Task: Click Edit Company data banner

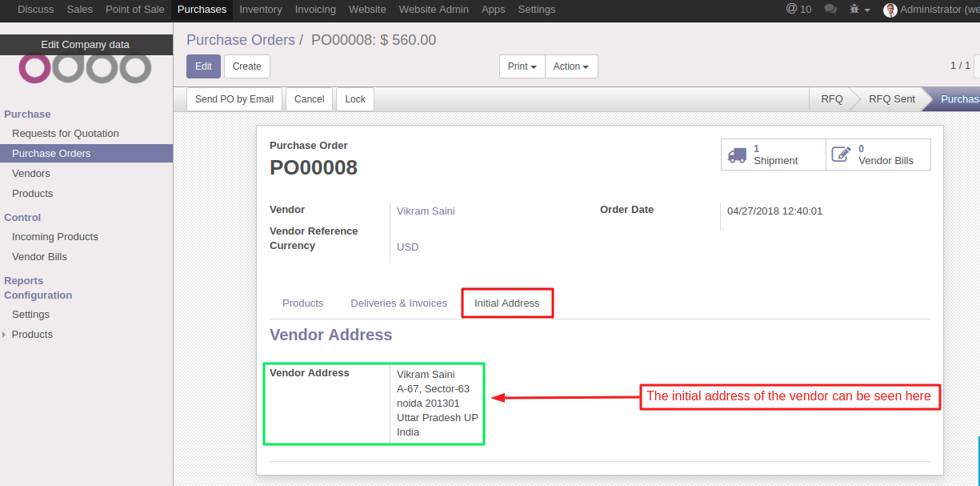Action: click(86, 45)
